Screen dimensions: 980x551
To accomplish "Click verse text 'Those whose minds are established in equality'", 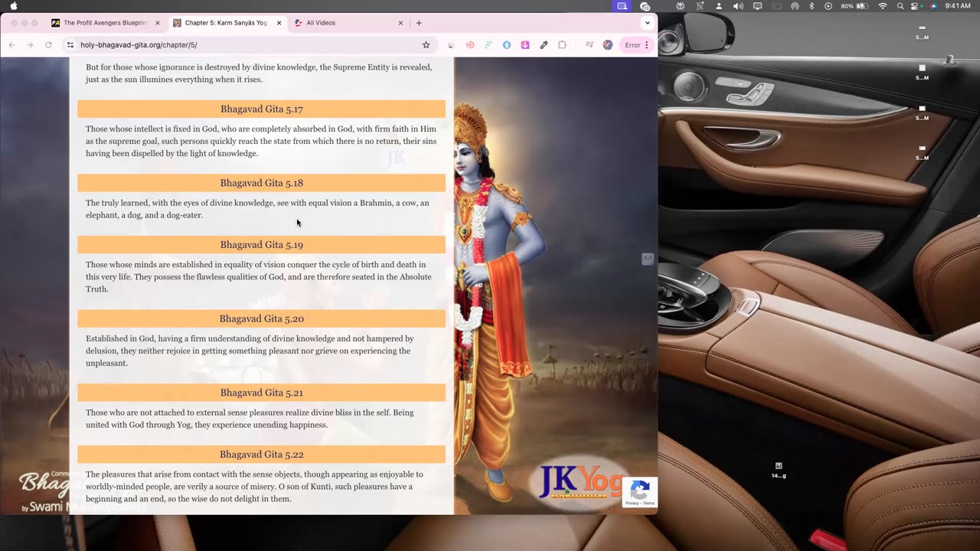I will [259, 277].
